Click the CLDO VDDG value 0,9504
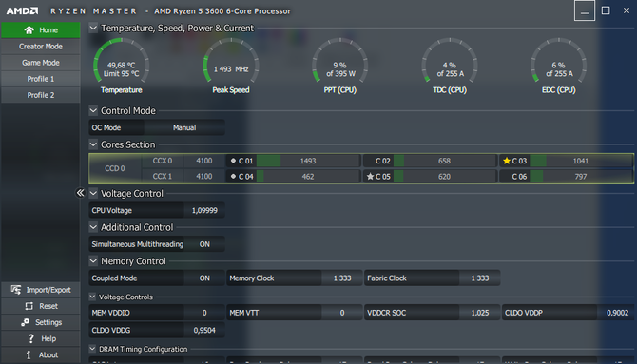The height and width of the screenshot is (364, 637). coord(204,331)
